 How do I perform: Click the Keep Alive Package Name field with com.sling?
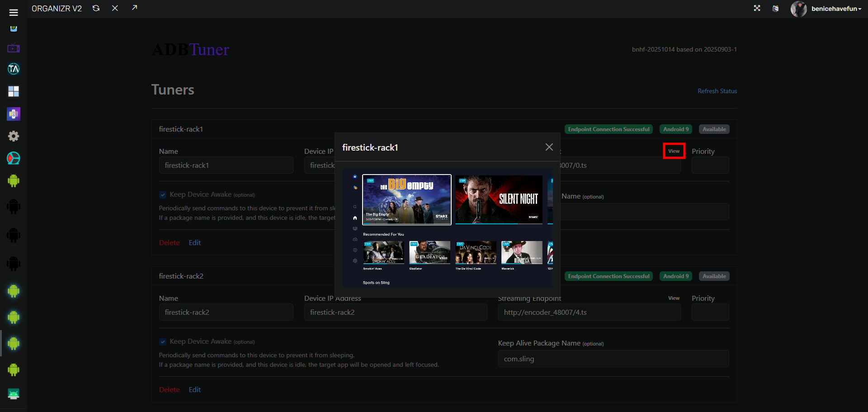(613, 359)
